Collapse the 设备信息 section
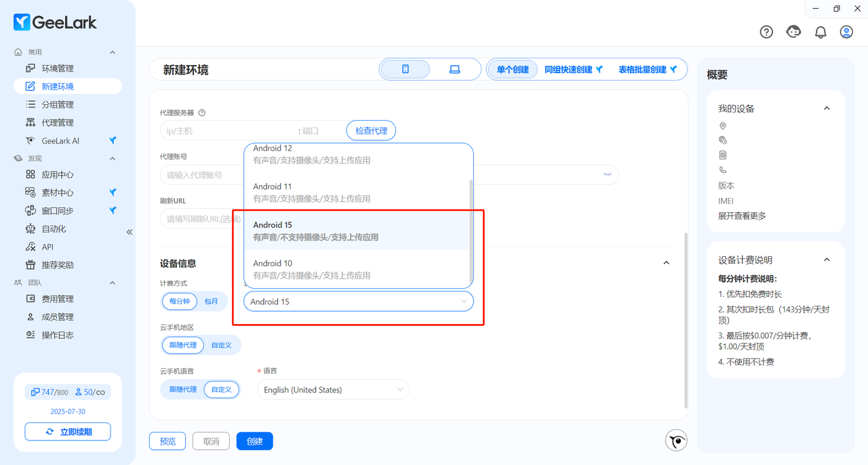 [666, 263]
